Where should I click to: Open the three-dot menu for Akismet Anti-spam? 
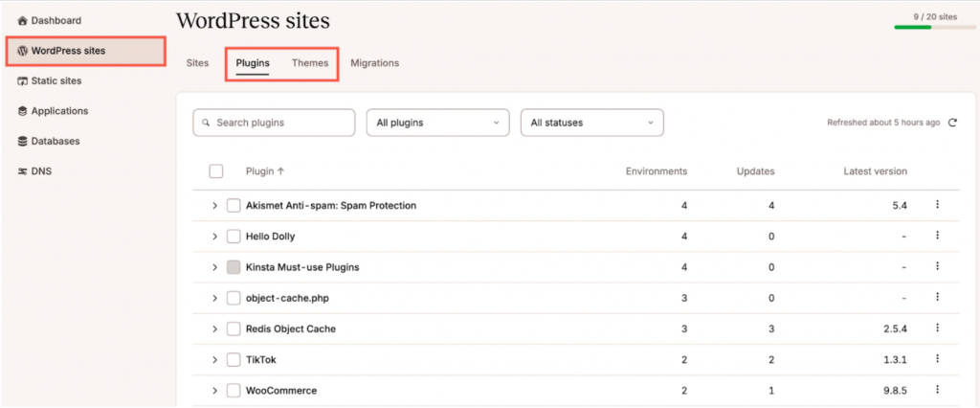938,205
